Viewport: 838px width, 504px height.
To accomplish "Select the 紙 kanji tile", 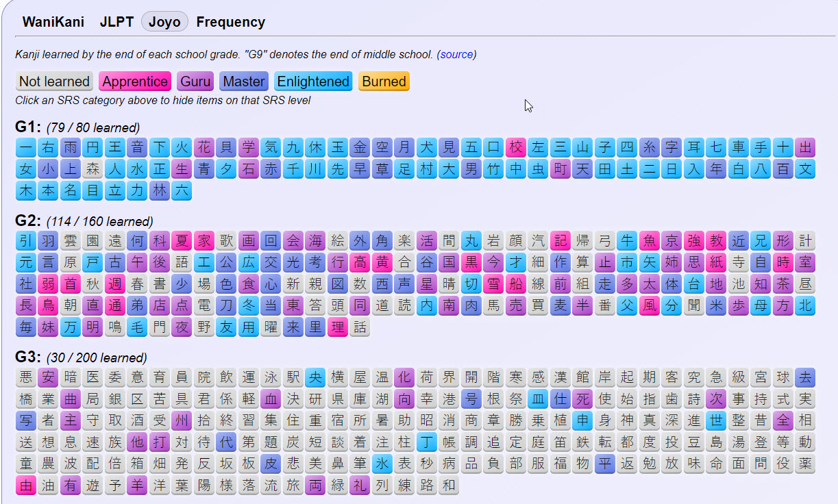I will 716,262.
